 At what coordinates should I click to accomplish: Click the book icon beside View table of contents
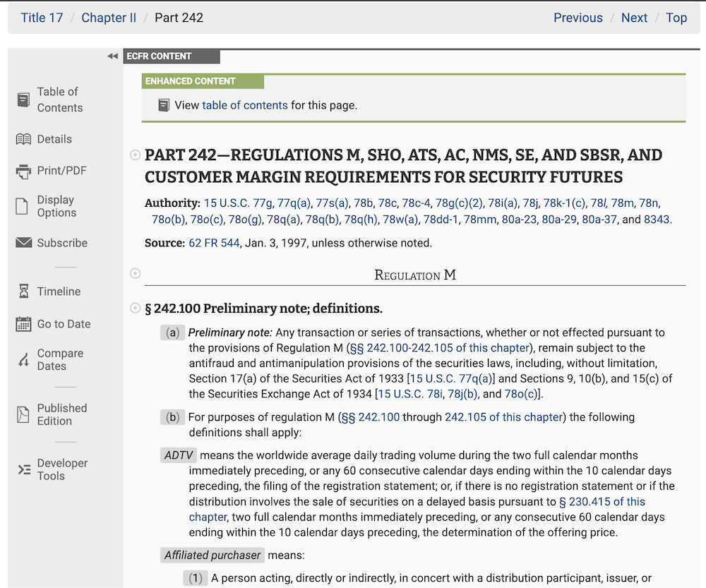click(164, 105)
